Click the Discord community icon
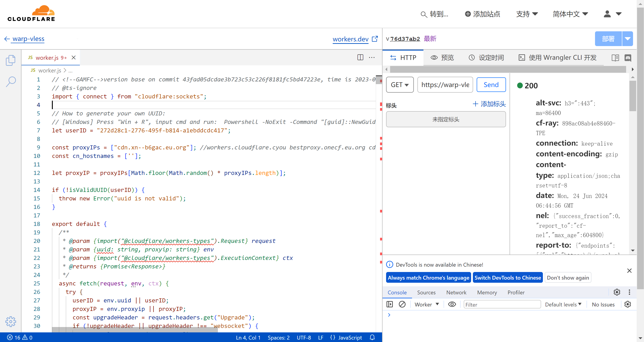This screenshot has height=342, width=644. 628,58
